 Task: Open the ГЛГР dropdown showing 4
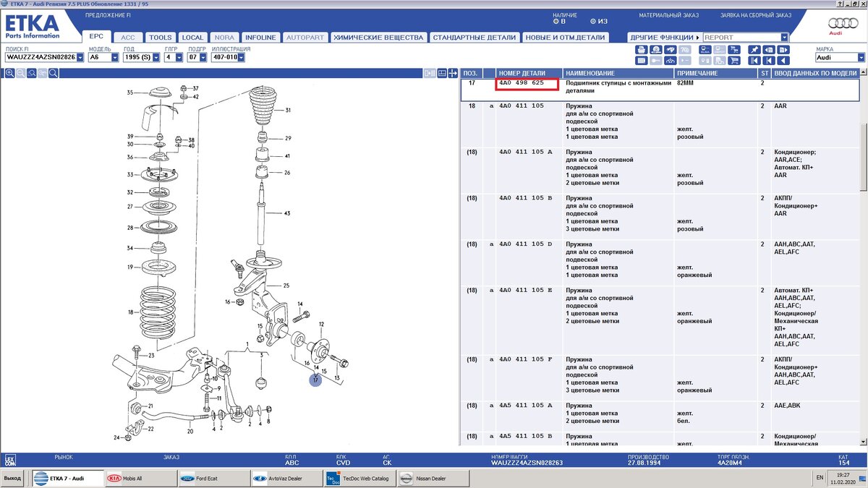pyautogui.click(x=178, y=57)
